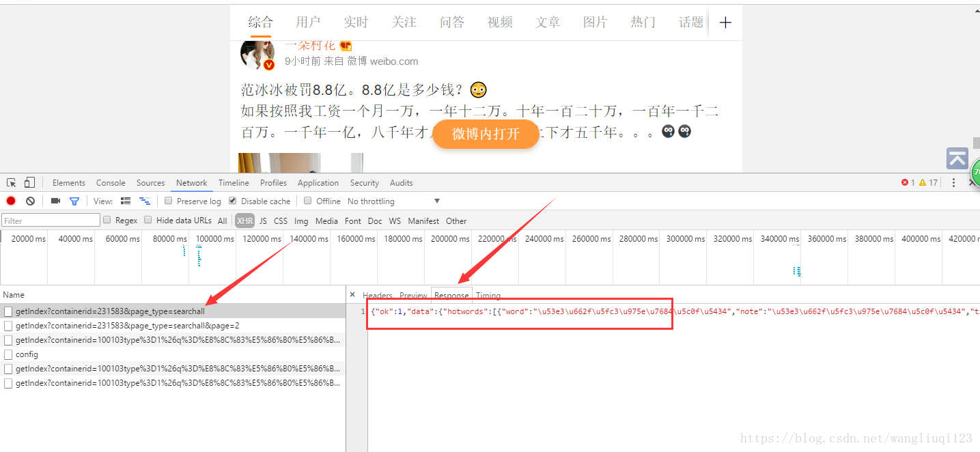Image resolution: width=980 pixels, height=452 pixels.
Task: Enable the Offline checkbox
Action: pos(308,201)
